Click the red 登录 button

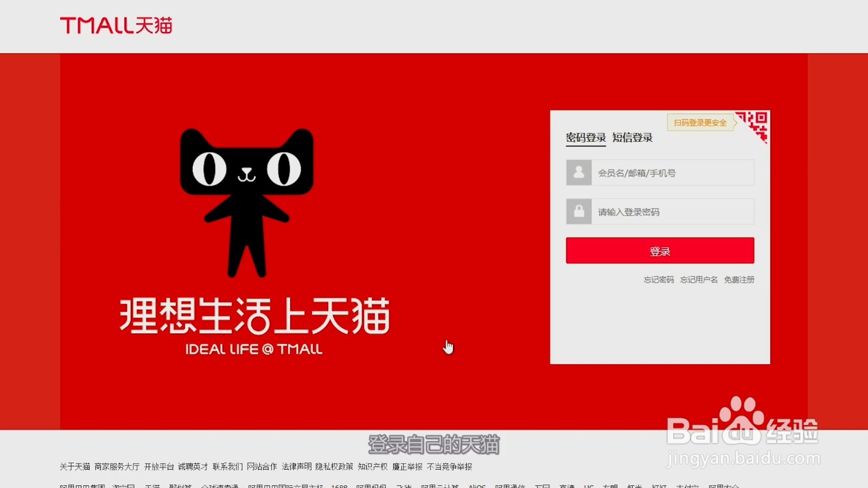(660, 251)
